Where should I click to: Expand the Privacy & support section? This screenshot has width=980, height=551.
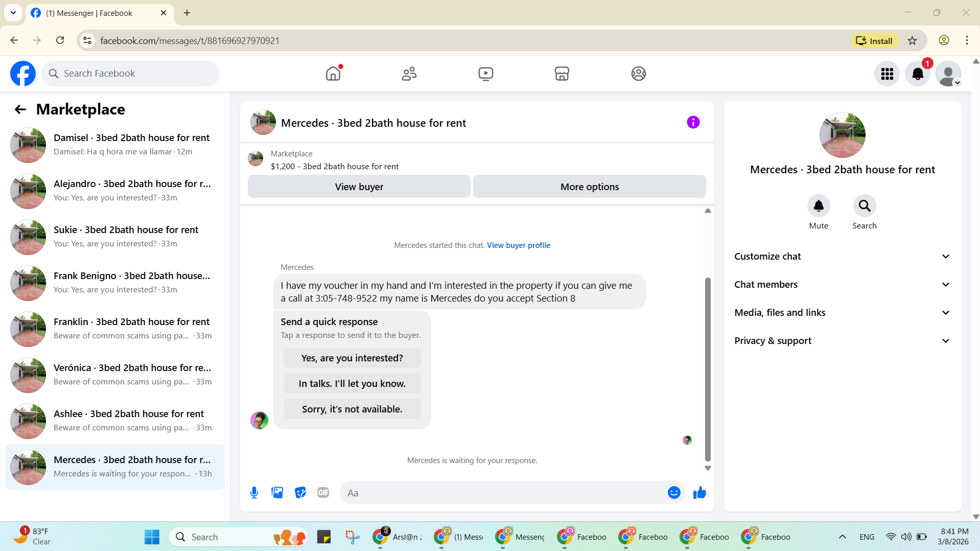click(x=843, y=341)
